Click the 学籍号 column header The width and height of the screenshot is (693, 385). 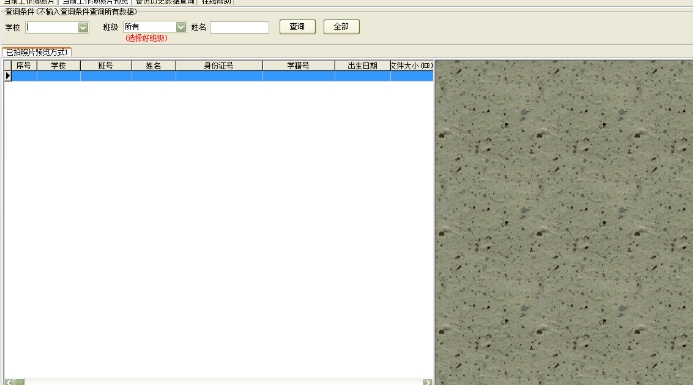(x=298, y=65)
